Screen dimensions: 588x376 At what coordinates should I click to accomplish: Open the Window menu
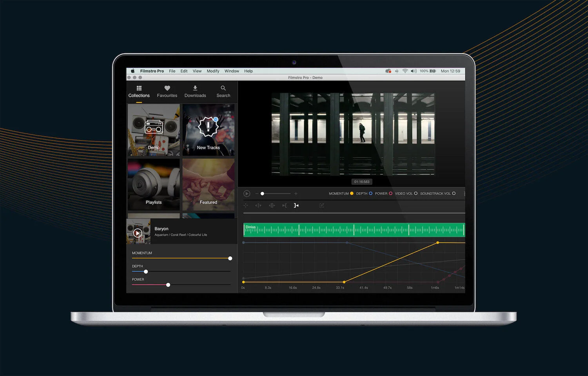click(231, 71)
